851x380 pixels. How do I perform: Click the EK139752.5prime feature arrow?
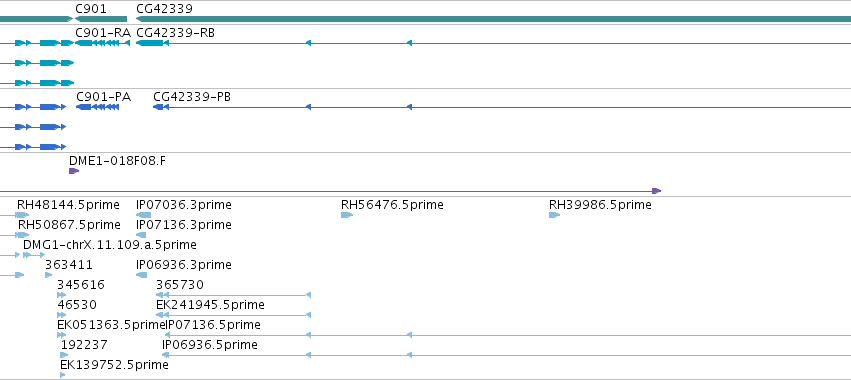[62, 375]
